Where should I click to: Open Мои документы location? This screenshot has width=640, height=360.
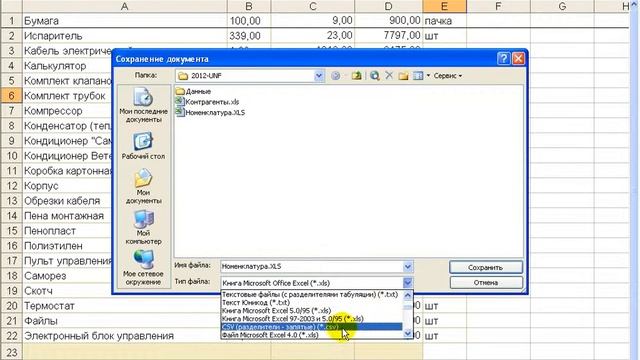pos(143,187)
